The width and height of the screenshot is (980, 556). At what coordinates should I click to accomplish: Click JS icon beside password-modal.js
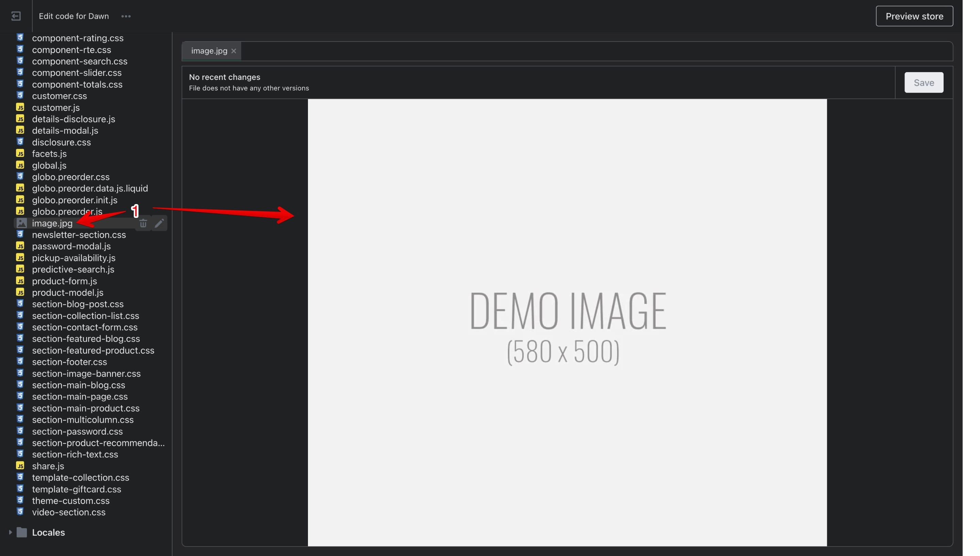20,246
